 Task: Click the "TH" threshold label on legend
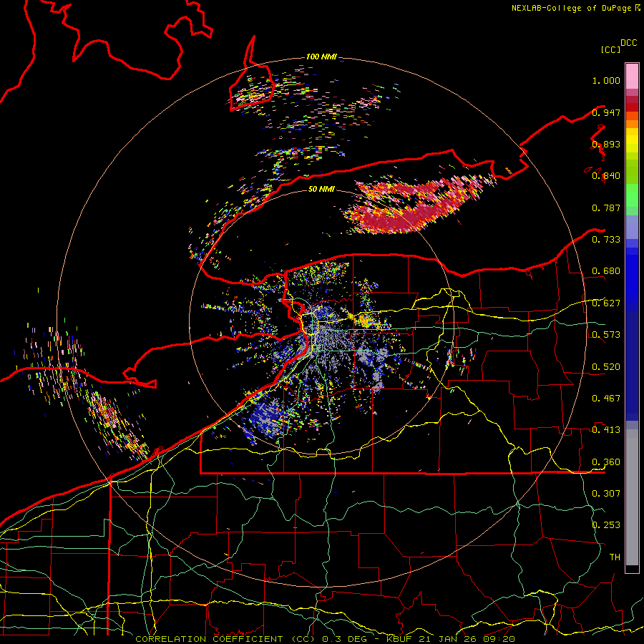(x=615, y=557)
